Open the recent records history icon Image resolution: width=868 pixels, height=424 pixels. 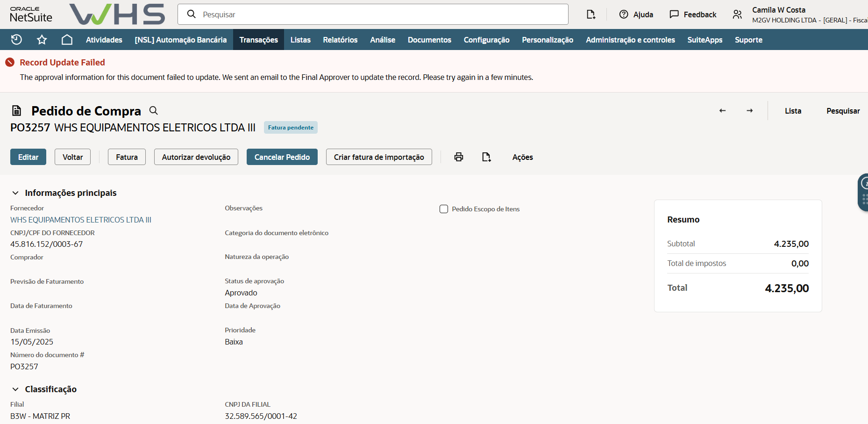[16, 40]
